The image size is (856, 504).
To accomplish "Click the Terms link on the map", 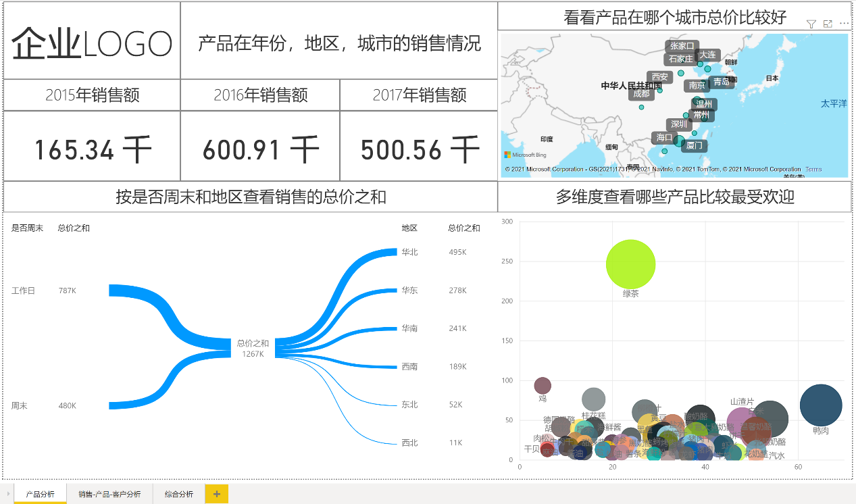I will tap(813, 169).
